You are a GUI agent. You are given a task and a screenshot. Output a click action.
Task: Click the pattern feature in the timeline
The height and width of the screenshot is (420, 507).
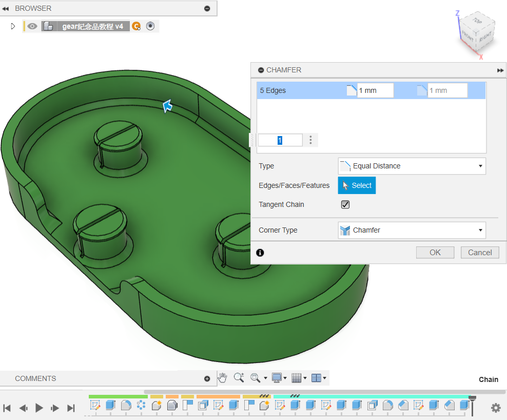tap(141, 406)
